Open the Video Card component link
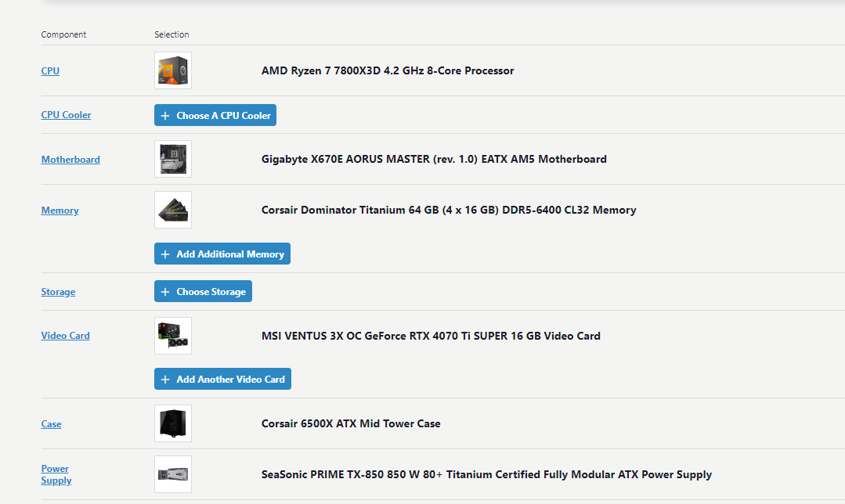Viewport: 845px width, 504px height. [65, 336]
